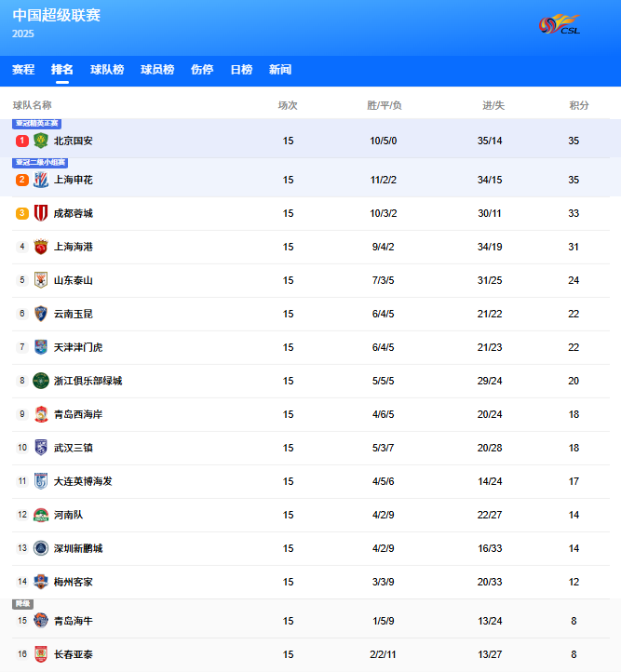621x672 pixels.
Task: Click the 上海海港 team crest
Action: (x=41, y=247)
